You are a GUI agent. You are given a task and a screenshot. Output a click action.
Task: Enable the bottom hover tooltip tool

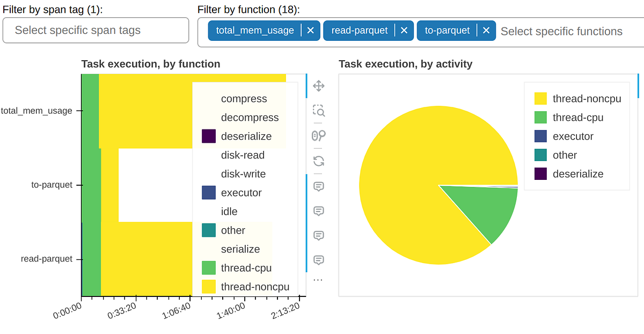tap(319, 260)
